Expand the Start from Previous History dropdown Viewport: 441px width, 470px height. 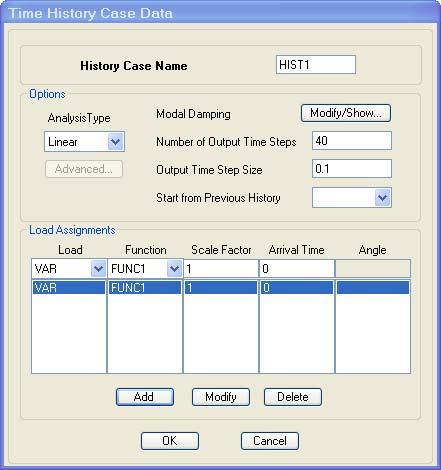352,198
